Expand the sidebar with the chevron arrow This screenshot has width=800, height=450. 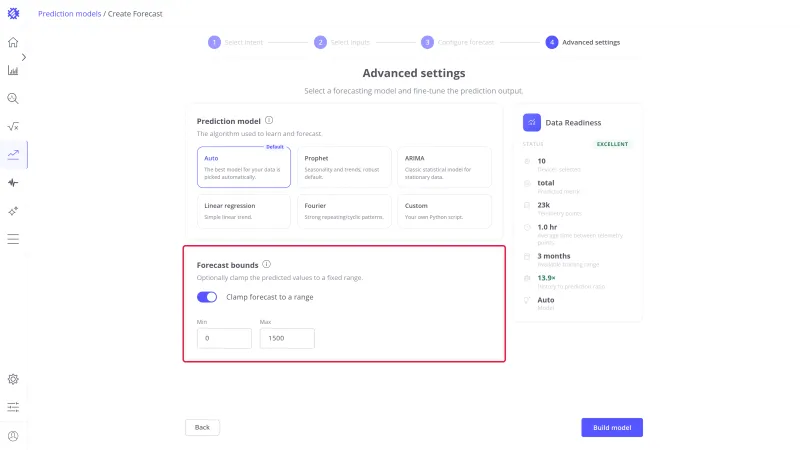coord(24,57)
